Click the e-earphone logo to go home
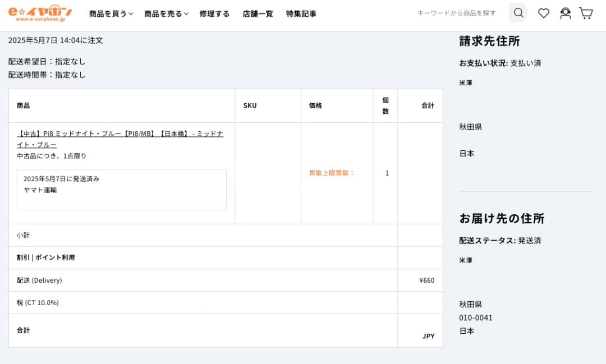The height and width of the screenshot is (364, 606). click(x=40, y=13)
